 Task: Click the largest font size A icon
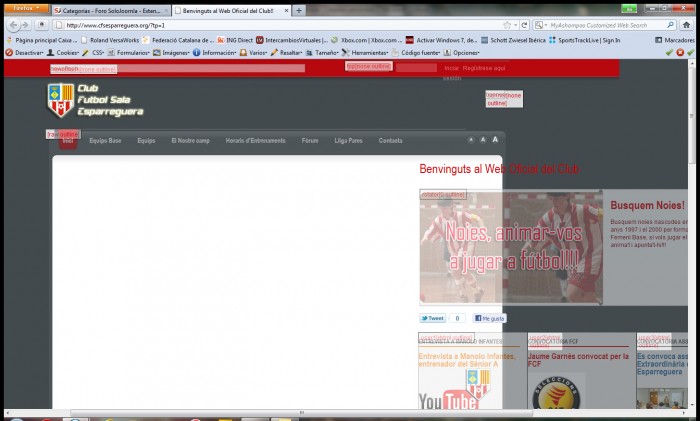click(x=494, y=140)
